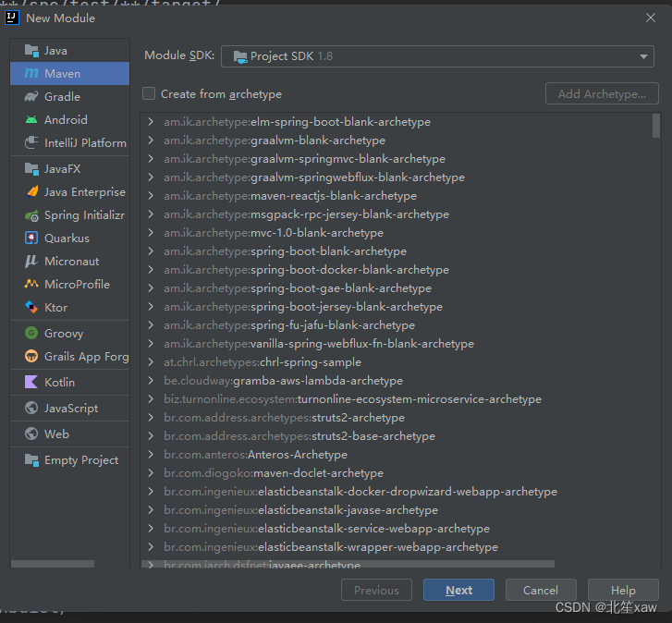Expand elm-spring-boot-blank-archetype node
The height and width of the screenshot is (623, 672).
tap(151, 122)
